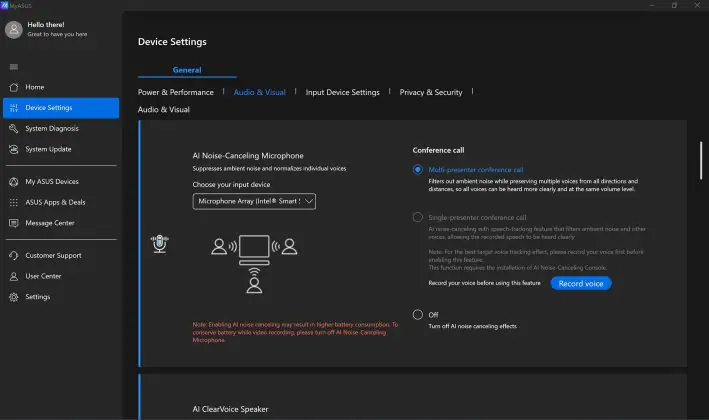Click the Record voice button
This screenshot has width=709, height=420.
coord(581,283)
